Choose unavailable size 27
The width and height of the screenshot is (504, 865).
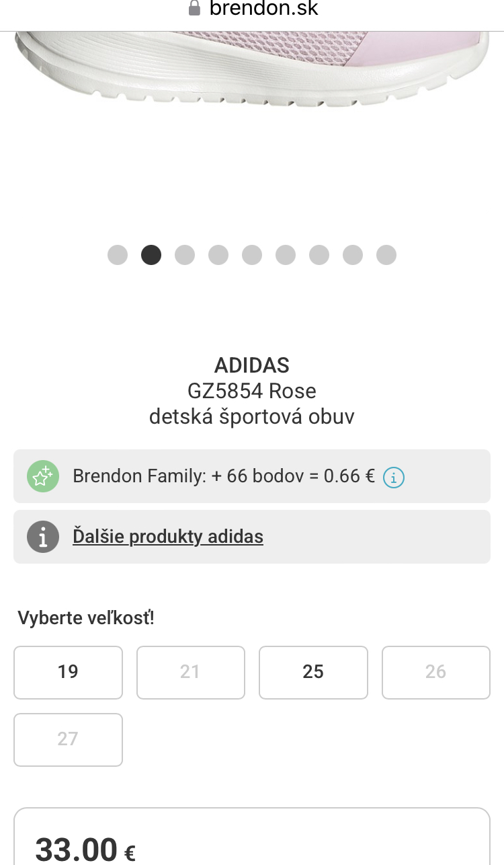click(68, 739)
